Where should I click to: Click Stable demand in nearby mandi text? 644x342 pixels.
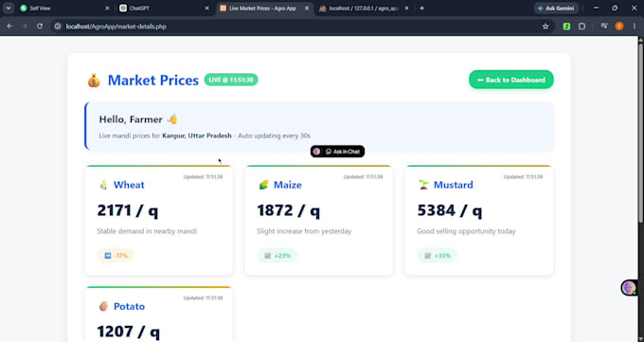coord(147,231)
